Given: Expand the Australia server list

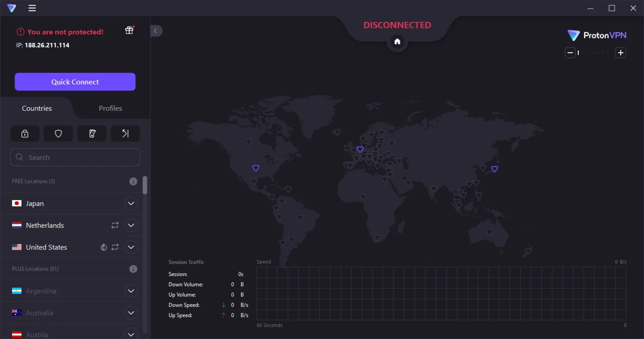Looking at the screenshot, I should coord(131,313).
